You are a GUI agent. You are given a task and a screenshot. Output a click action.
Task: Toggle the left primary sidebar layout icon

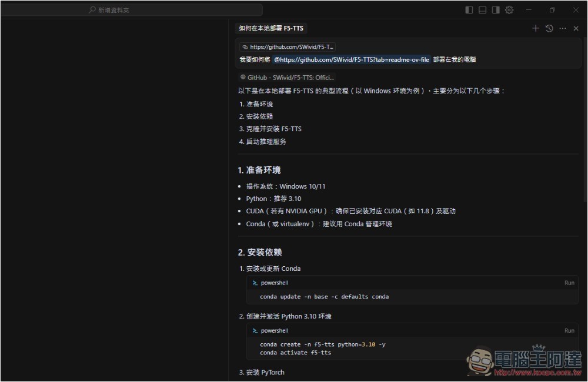click(469, 10)
